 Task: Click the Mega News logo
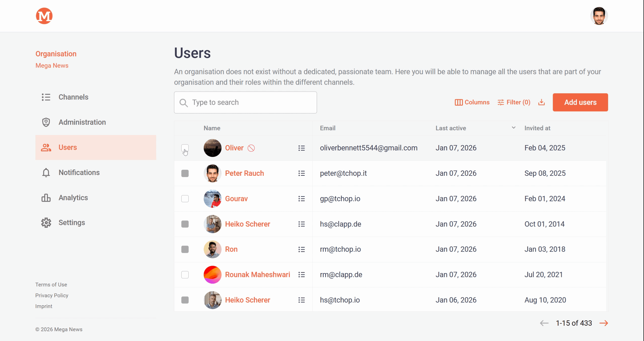tap(44, 16)
